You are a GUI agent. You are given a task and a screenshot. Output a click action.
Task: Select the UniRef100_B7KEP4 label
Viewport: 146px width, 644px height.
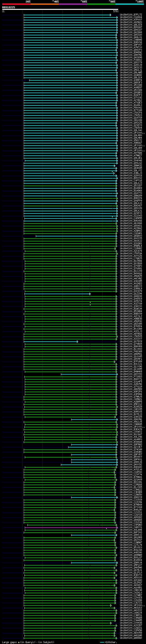(131, 326)
